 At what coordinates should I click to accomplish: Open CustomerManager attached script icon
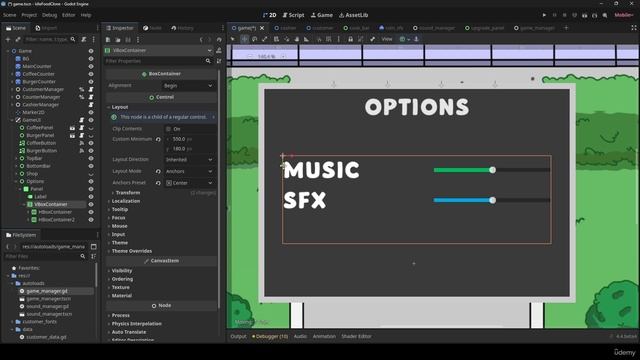coord(91,89)
